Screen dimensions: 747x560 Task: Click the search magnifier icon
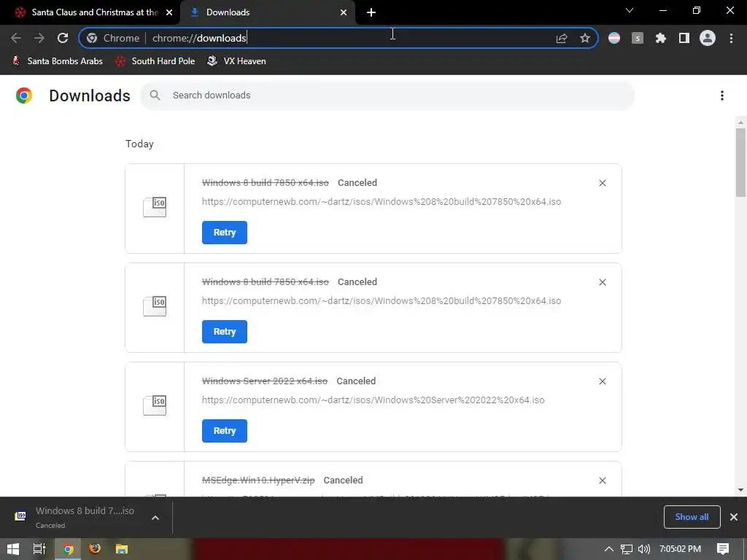155,96
